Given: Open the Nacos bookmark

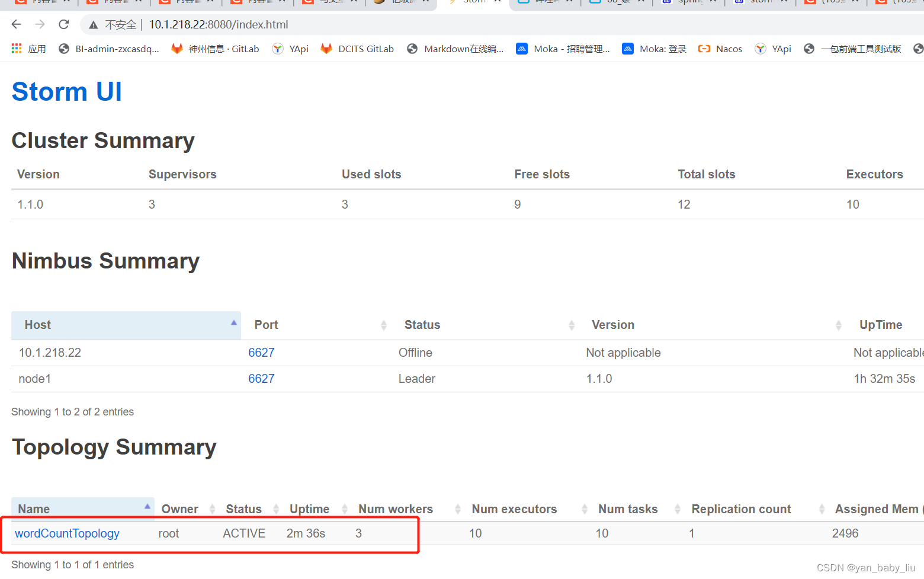Looking at the screenshot, I should point(720,49).
